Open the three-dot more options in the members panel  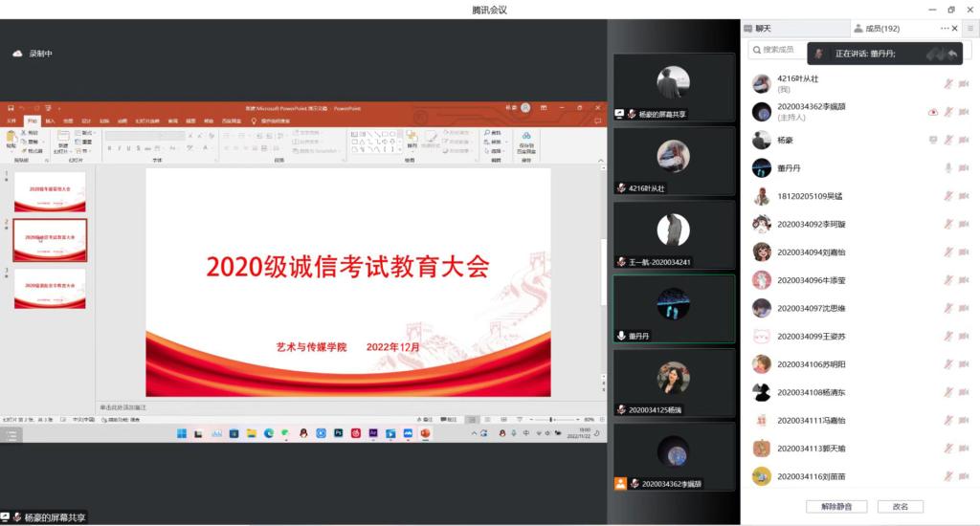944,29
